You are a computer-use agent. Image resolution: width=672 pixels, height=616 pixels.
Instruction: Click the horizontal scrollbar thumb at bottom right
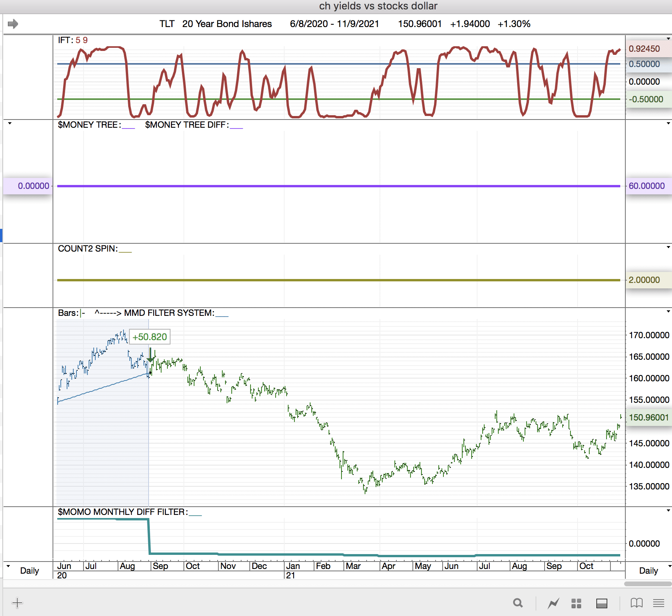pyautogui.click(x=648, y=584)
